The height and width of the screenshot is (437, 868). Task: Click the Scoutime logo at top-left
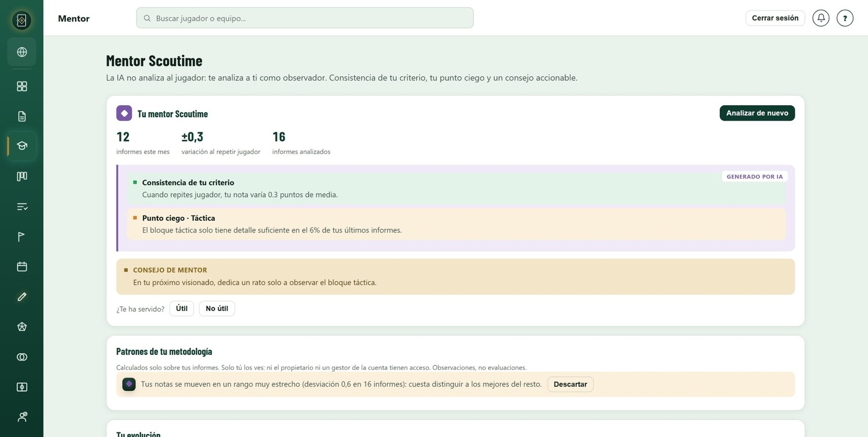coord(21,21)
